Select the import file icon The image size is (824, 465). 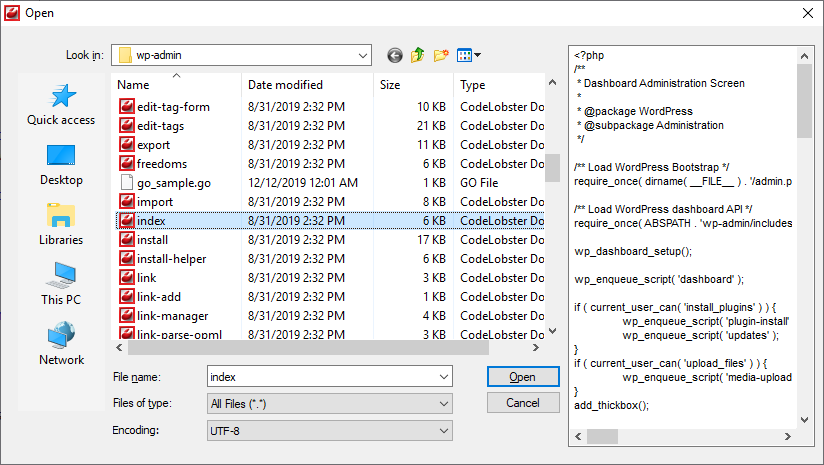[x=127, y=201]
